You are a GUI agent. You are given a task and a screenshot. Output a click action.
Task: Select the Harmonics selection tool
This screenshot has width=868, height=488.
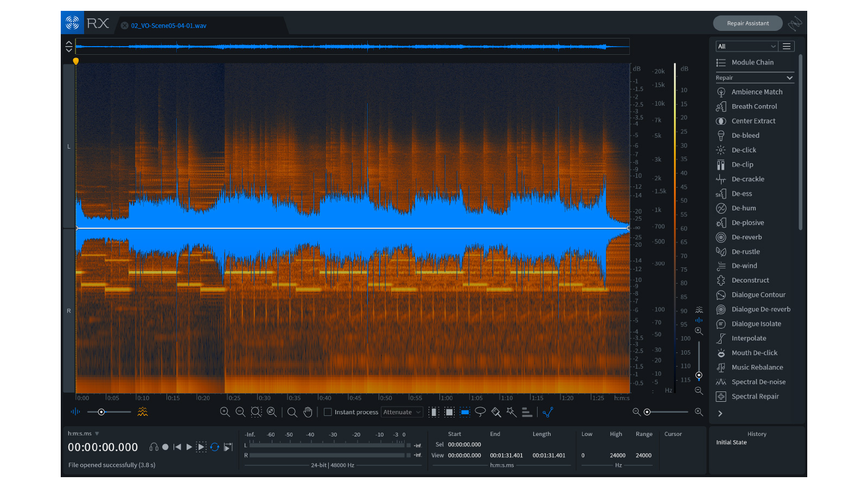(x=527, y=412)
